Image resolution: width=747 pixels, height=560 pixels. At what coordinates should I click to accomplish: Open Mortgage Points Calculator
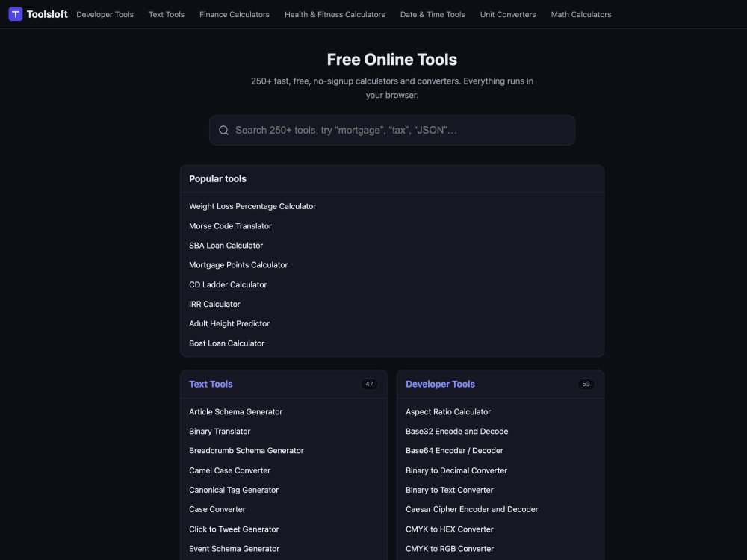tap(238, 265)
